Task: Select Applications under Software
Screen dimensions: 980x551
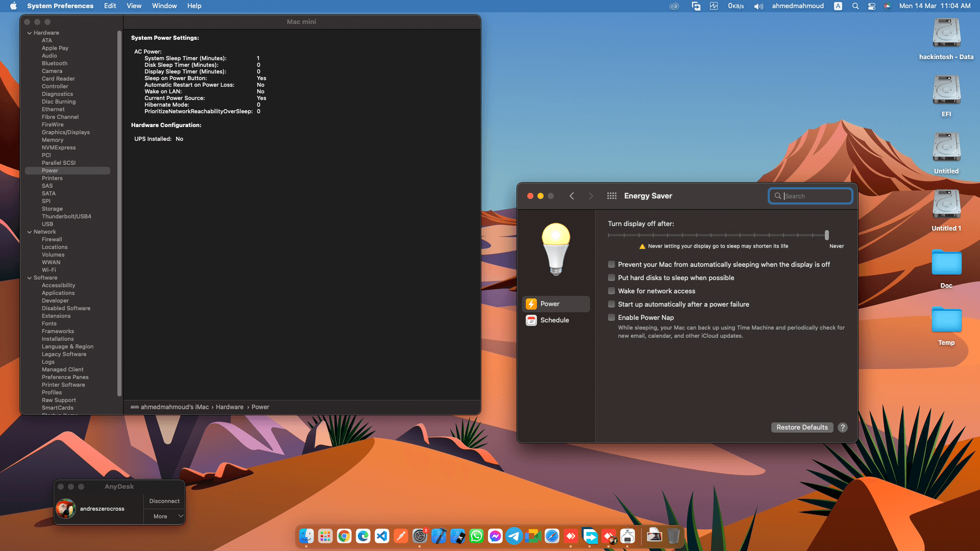Action: click(x=58, y=293)
